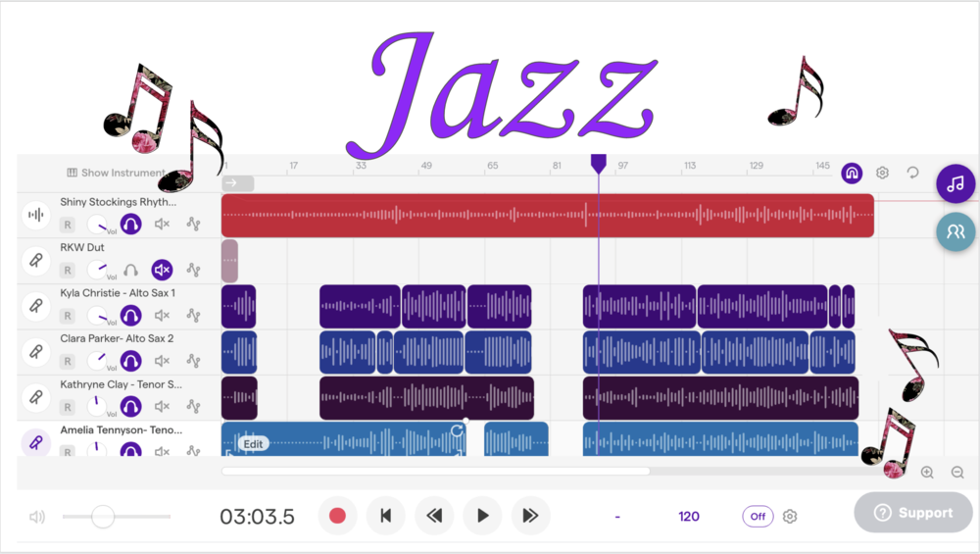980x554 pixels.
Task: Mute Clara Parker Alto Sax 2 track
Action: 162,361
